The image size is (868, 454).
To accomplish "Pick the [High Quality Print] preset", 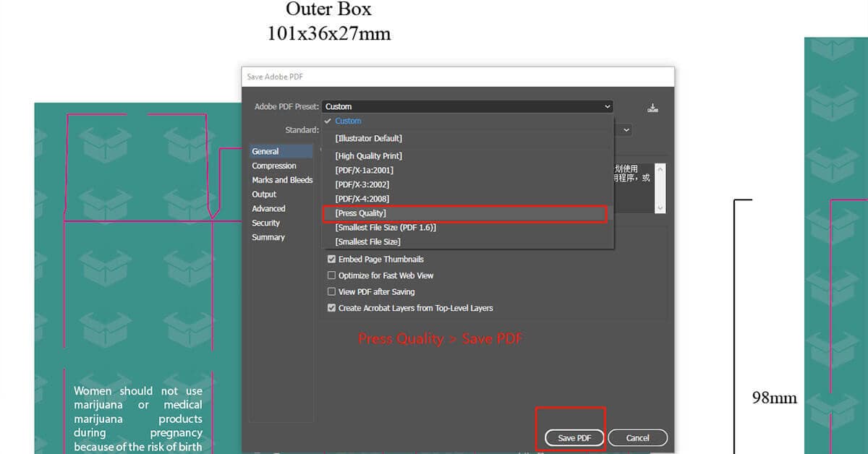I will 467,156.
